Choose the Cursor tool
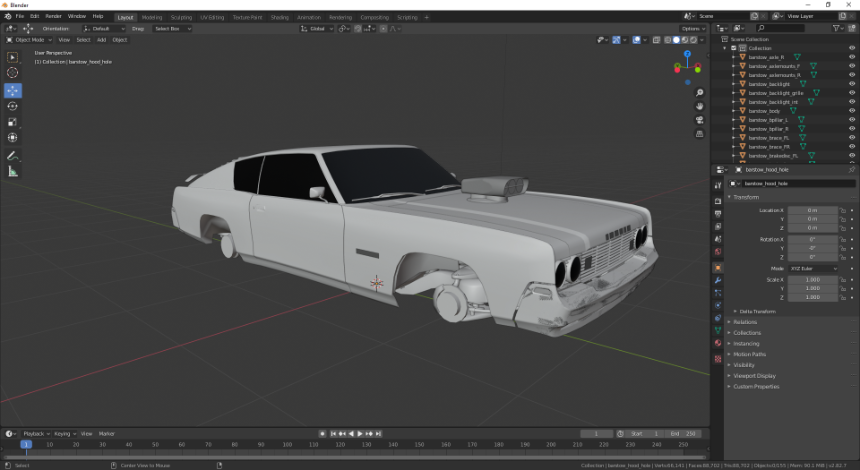The height and width of the screenshot is (470, 860). pyautogui.click(x=13, y=73)
